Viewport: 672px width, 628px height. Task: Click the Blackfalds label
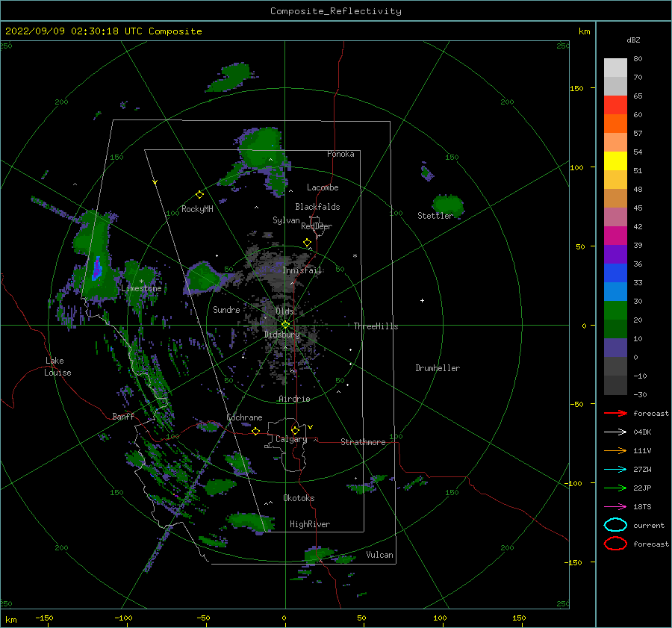point(317,207)
